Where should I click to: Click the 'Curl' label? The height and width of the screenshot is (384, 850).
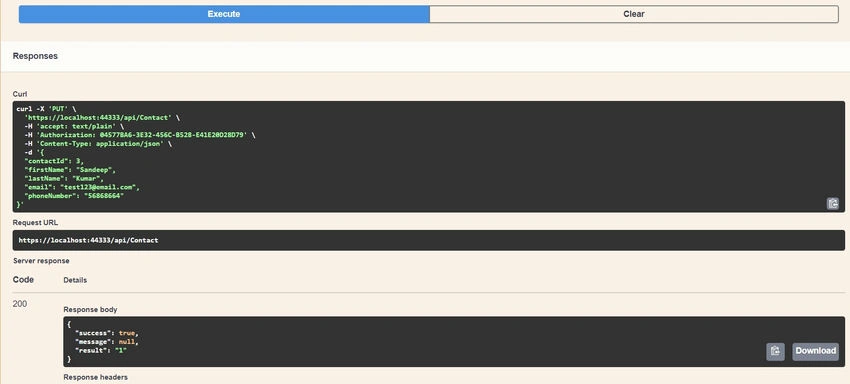pyautogui.click(x=20, y=94)
